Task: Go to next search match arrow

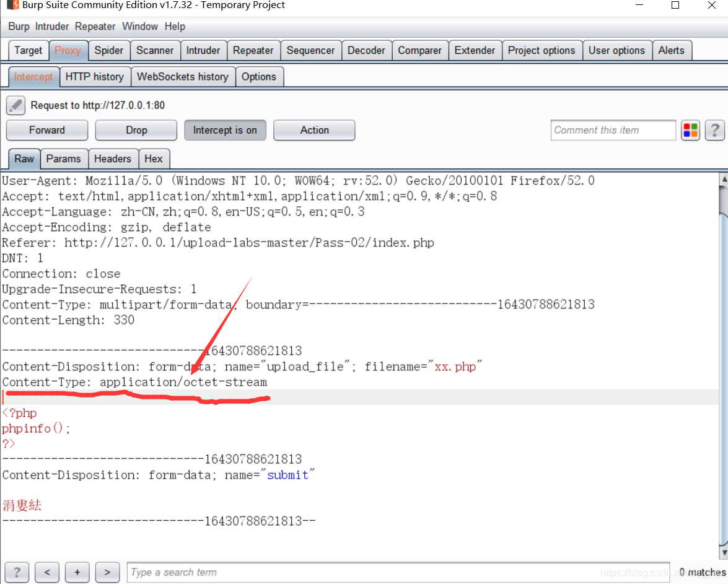Action: tap(107, 572)
